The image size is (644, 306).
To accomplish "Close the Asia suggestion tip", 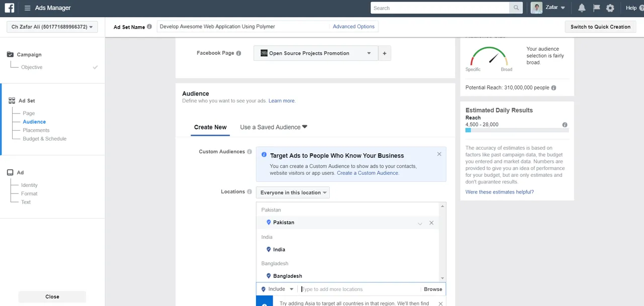I will [440, 303].
